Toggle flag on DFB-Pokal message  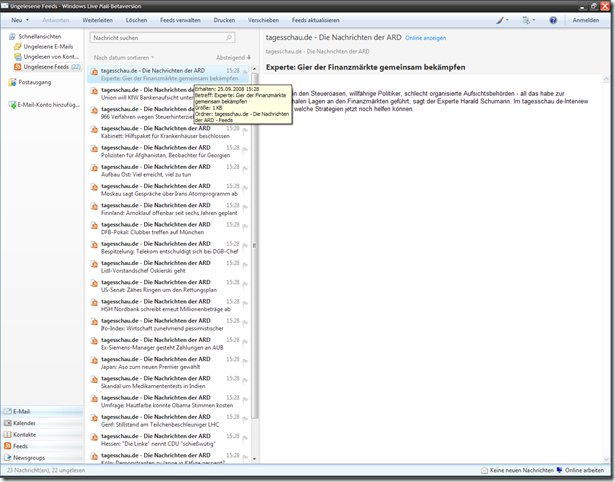[246, 227]
